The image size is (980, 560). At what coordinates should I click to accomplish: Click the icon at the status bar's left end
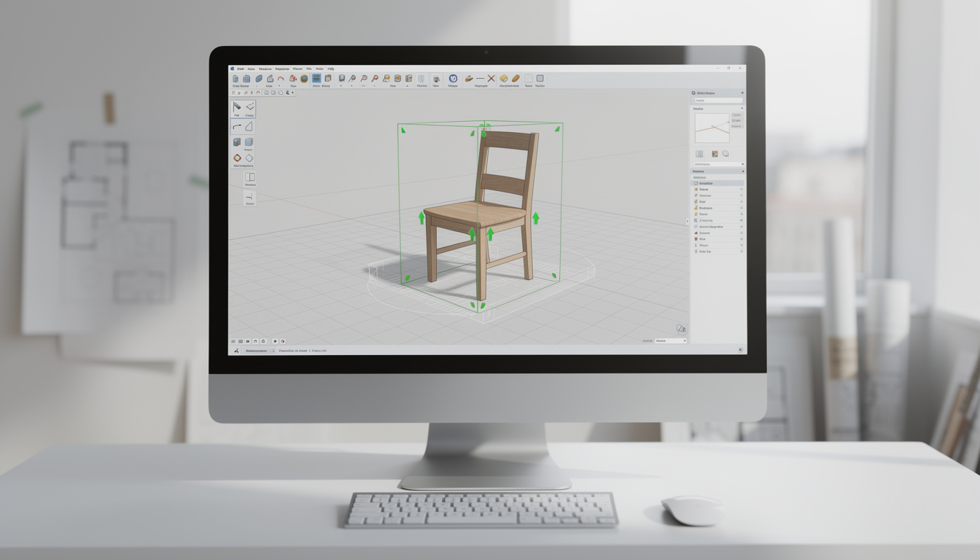(236, 351)
